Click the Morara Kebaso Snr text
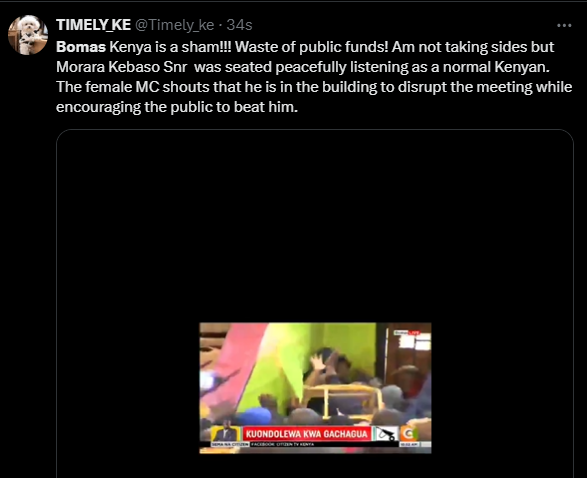The image size is (587, 478). click(122, 67)
